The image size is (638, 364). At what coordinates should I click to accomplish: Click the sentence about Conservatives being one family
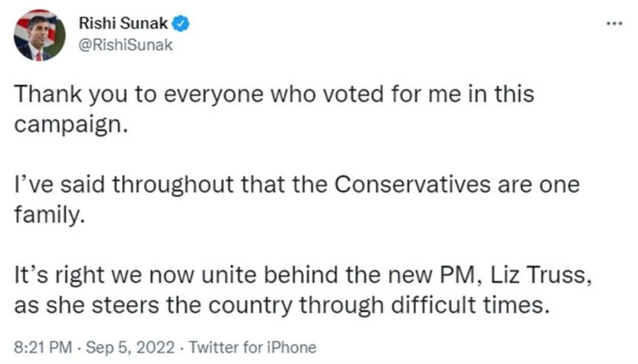297,199
